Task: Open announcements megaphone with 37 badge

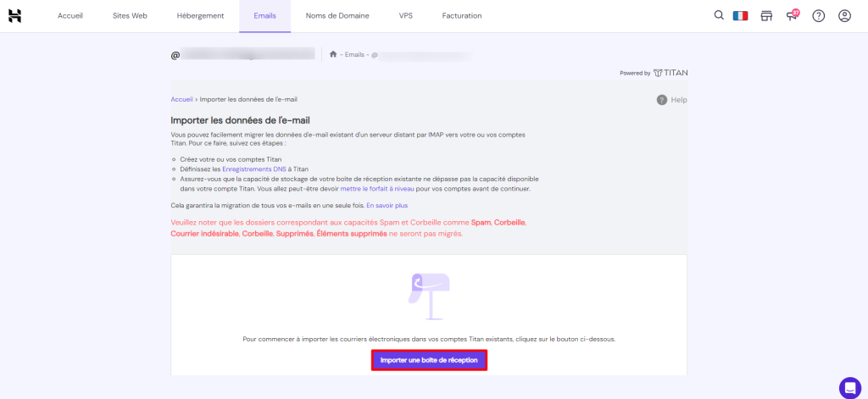Action: pos(793,15)
